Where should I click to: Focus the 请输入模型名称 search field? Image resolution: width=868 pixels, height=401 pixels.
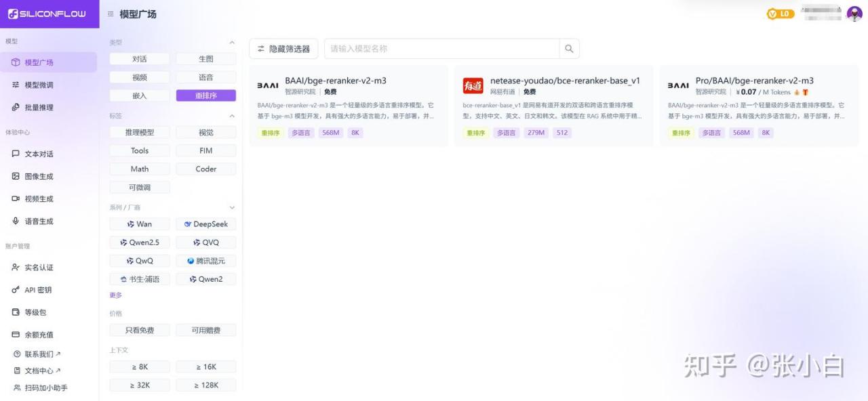coord(442,49)
